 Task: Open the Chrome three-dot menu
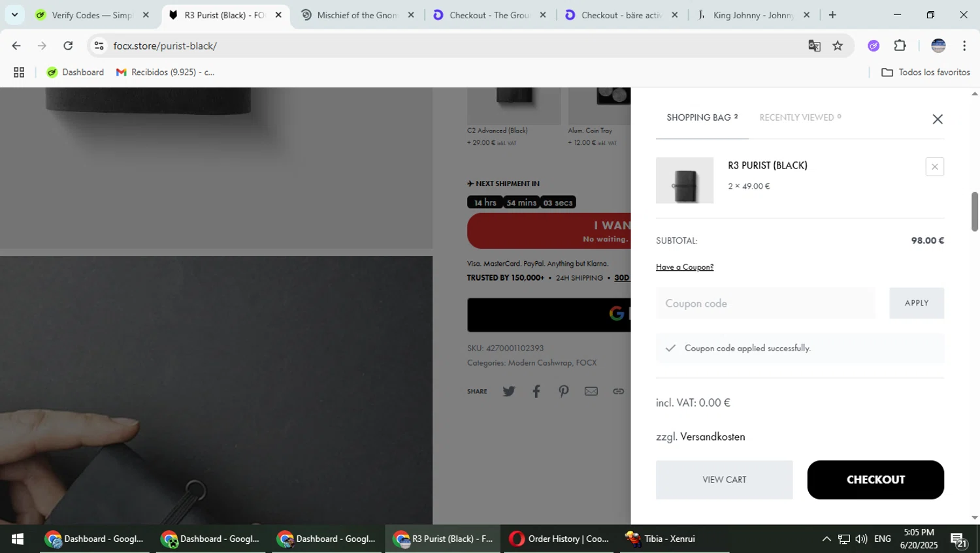[964, 46]
